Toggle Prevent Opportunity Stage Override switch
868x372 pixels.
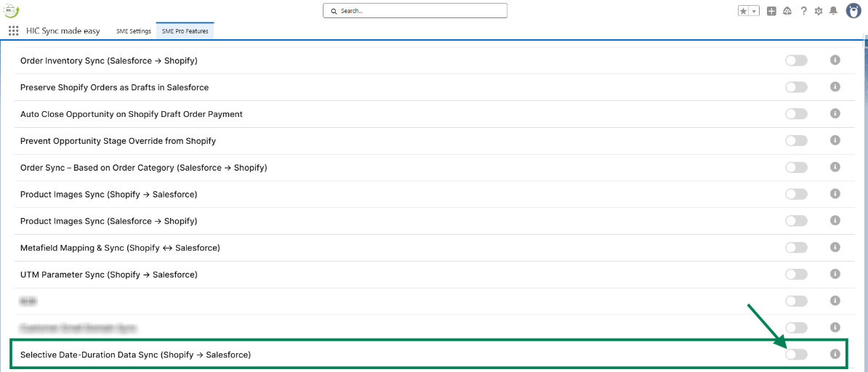796,141
